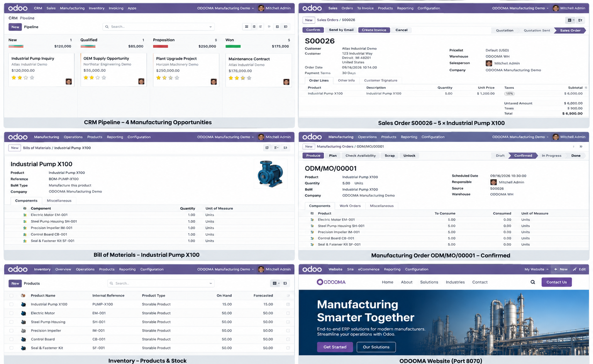The width and height of the screenshot is (593, 364).
Task: Set third priority star on Industrial Pump Inquiry card
Action: 26,78
